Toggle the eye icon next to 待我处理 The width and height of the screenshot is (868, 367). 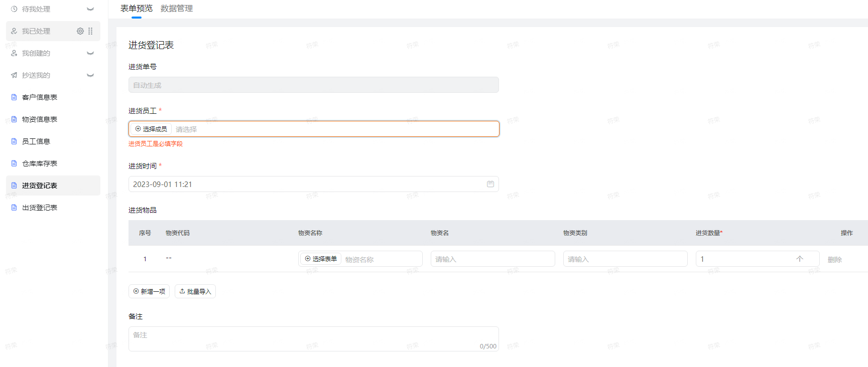90,9
